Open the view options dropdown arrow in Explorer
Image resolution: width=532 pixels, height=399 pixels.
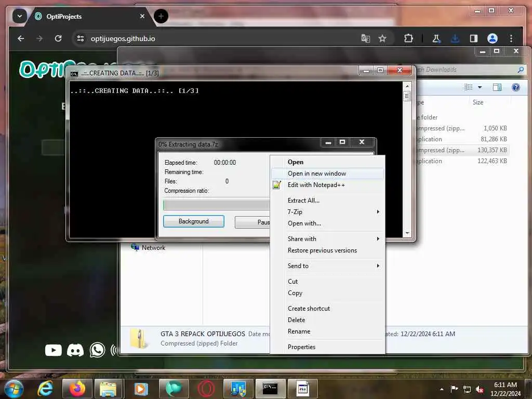click(480, 87)
